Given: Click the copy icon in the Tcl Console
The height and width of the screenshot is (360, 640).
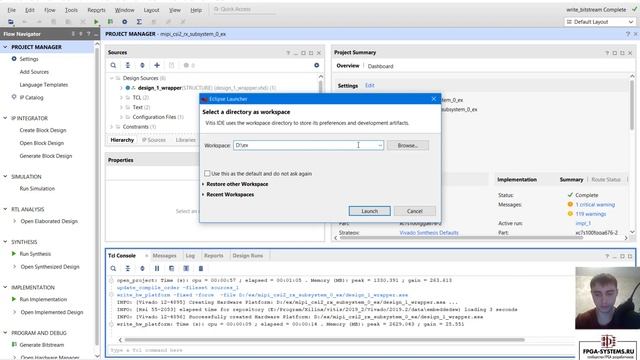Looking at the screenshot, I should (x=171, y=269).
